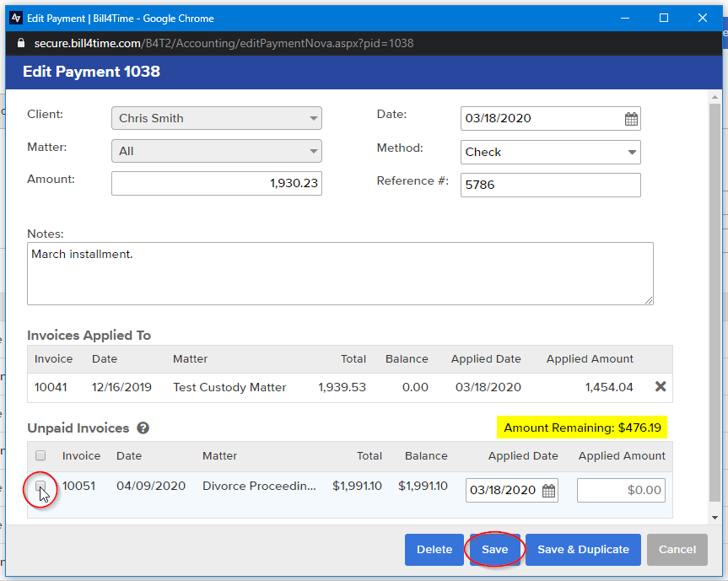The width and height of the screenshot is (728, 581).
Task: Minimize the Chrome window
Action: pos(625,18)
